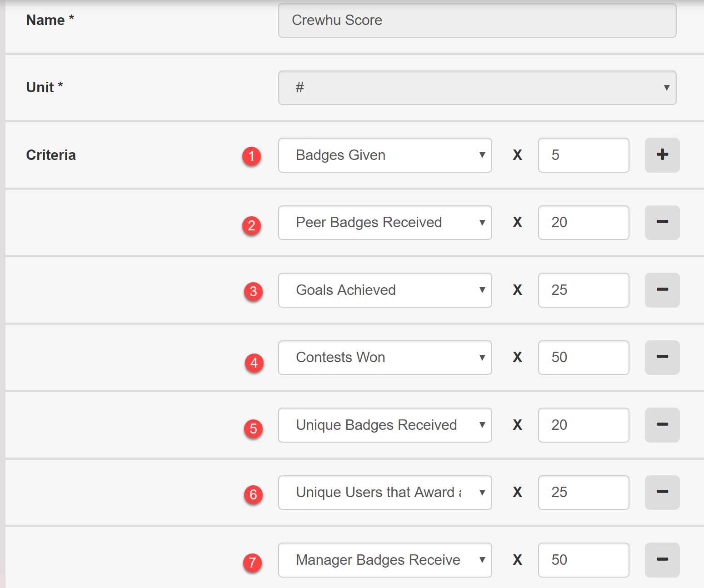Remove the Goals Achieved criteria row
The height and width of the screenshot is (588, 704).
click(x=662, y=290)
